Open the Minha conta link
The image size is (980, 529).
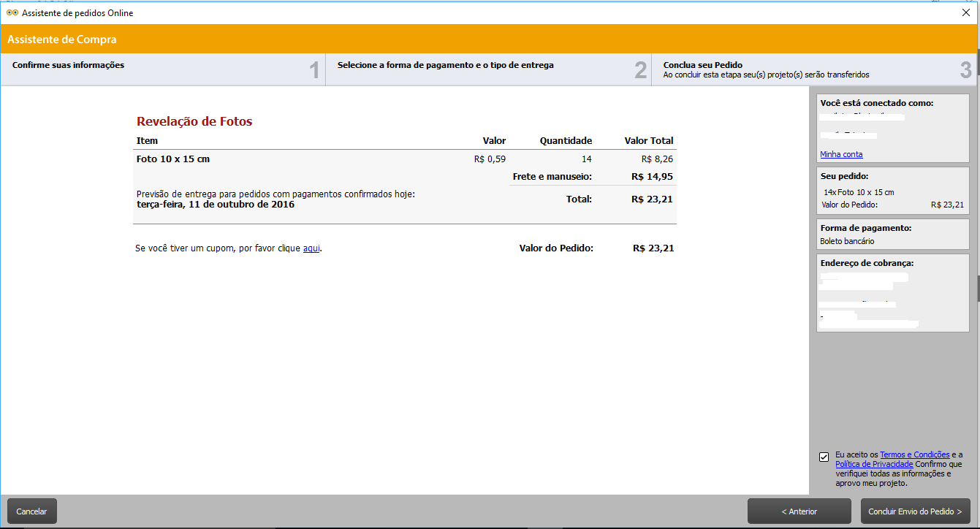tap(841, 154)
